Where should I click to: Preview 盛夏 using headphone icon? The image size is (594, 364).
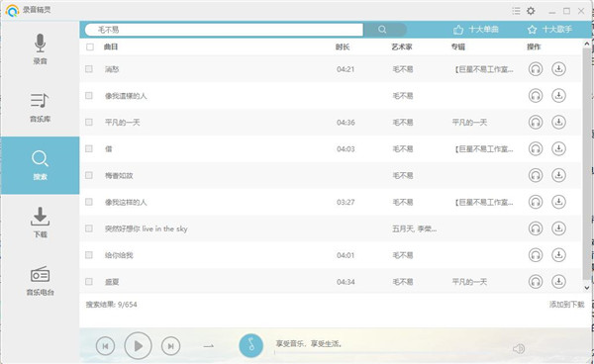(x=536, y=282)
